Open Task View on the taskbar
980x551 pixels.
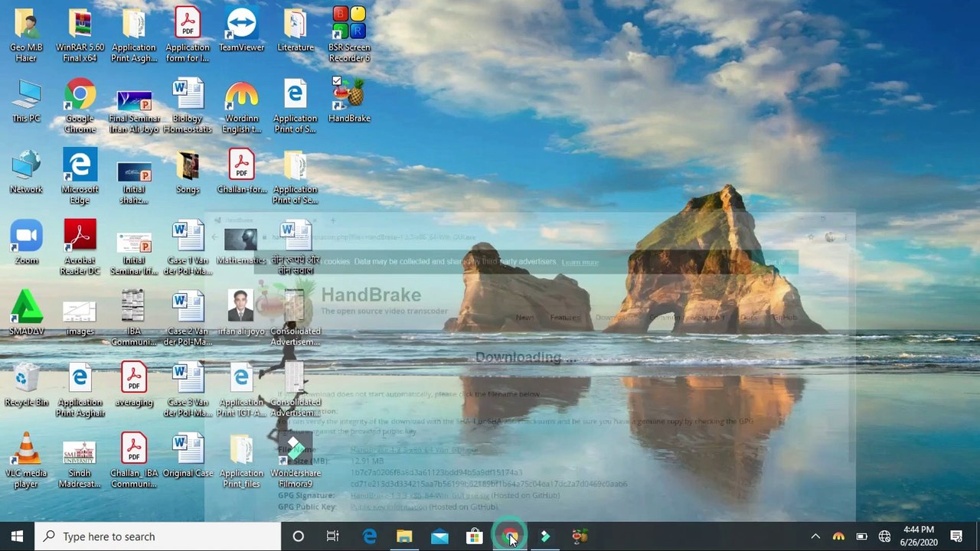333,536
